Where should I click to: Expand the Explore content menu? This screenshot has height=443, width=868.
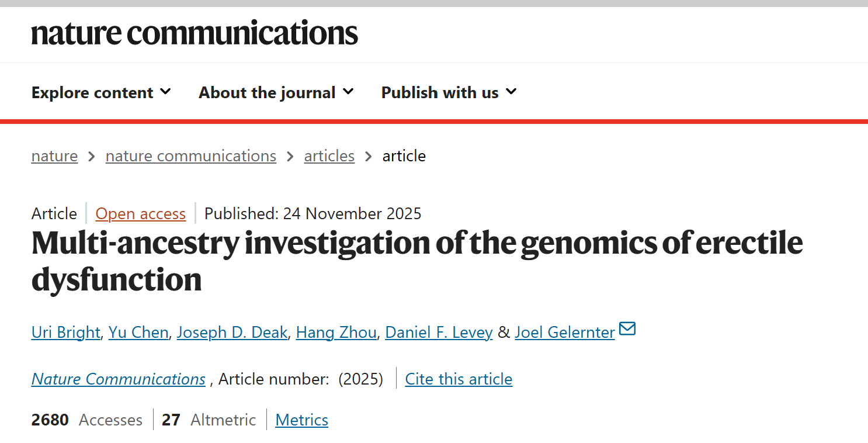click(100, 92)
